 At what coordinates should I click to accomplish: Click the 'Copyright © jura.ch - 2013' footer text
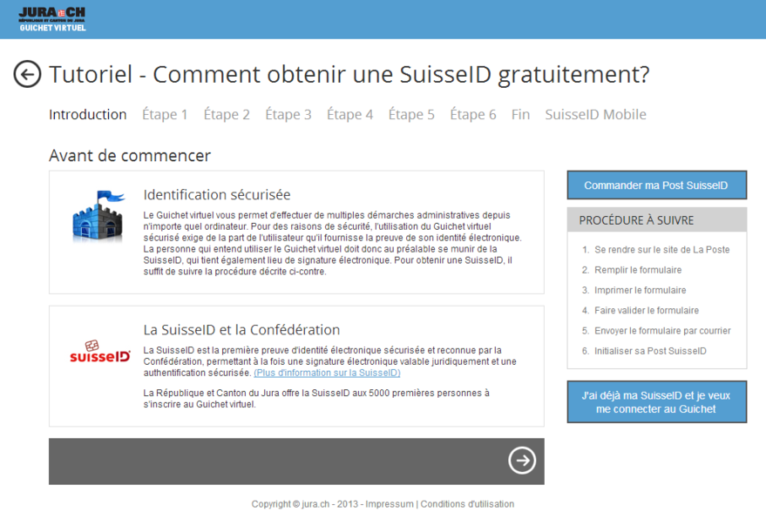coord(305,503)
